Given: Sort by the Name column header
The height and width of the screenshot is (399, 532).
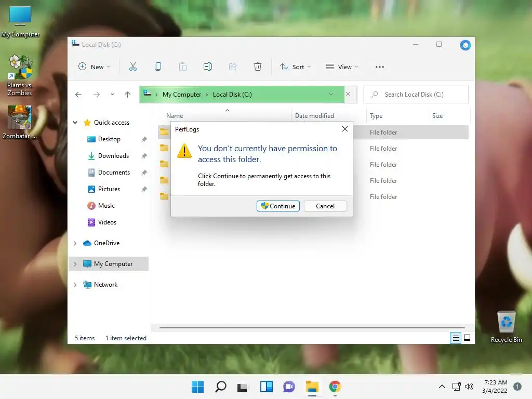Looking at the screenshot, I should [175, 116].
